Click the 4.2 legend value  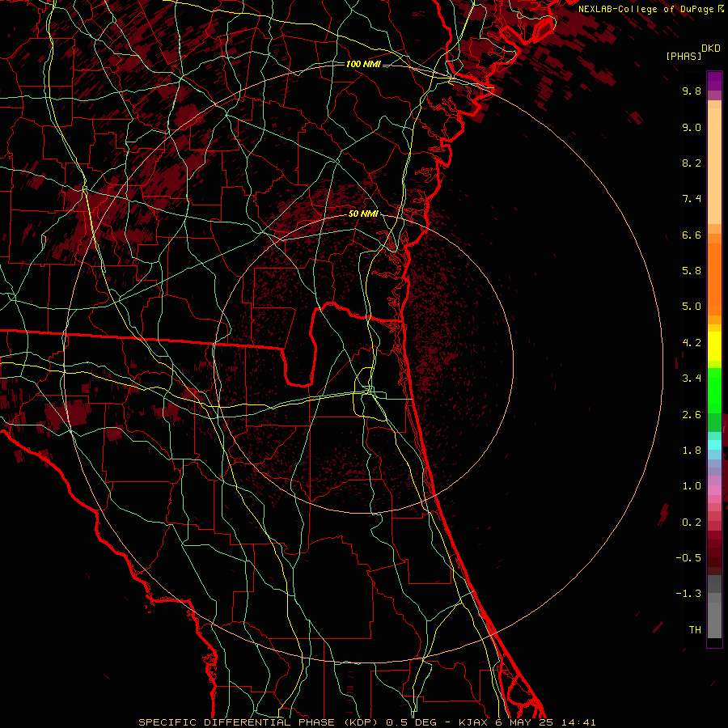(x=692, y=343)
